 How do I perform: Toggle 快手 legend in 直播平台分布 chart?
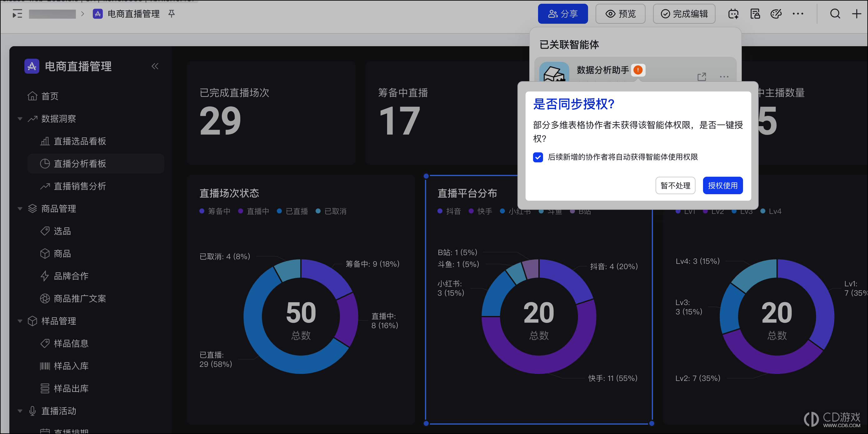coord(481,211)
